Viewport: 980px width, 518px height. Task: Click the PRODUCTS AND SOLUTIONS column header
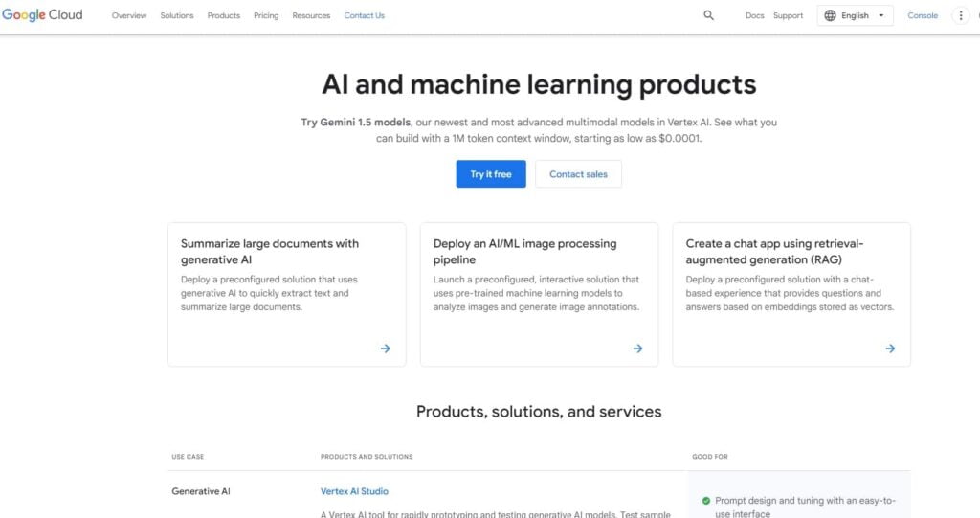pos(367,457)
